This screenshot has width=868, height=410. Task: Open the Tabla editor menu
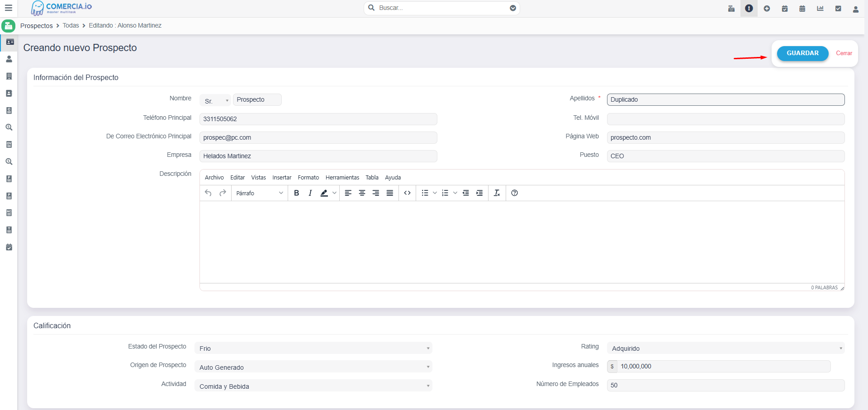[x=372, y=178]
